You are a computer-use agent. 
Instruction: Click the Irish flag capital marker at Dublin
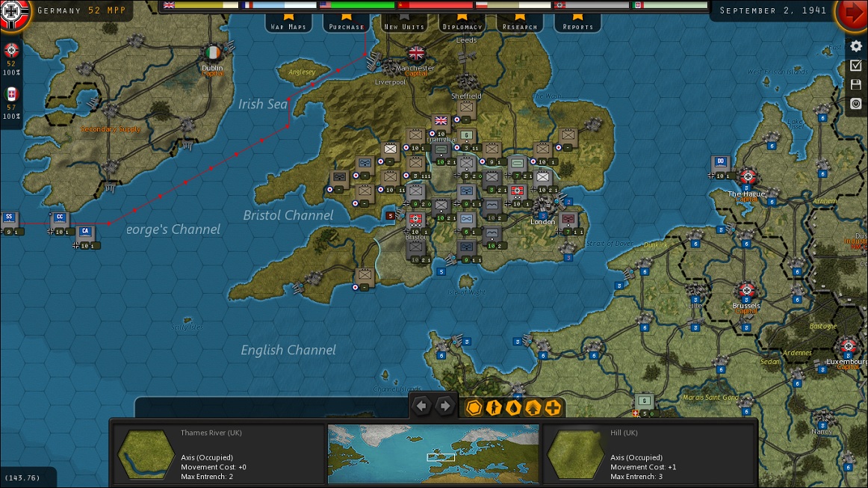213,53
